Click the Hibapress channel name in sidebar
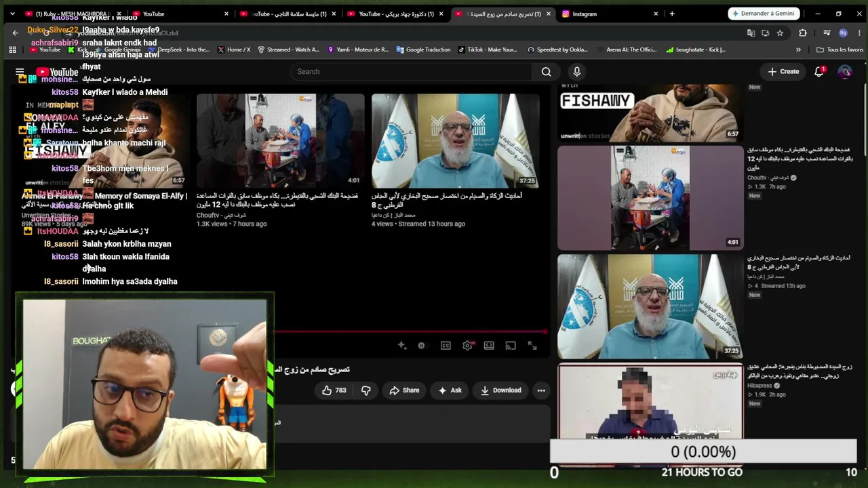This screenshot has width=868, height=488. pyautogui.click(x=759, y=386)
